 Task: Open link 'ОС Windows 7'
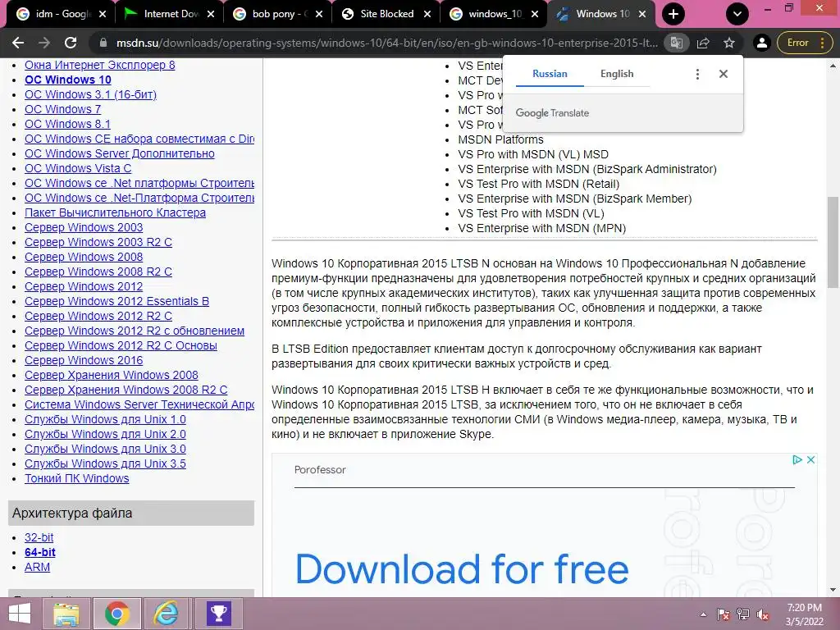(x=62, y=109)
